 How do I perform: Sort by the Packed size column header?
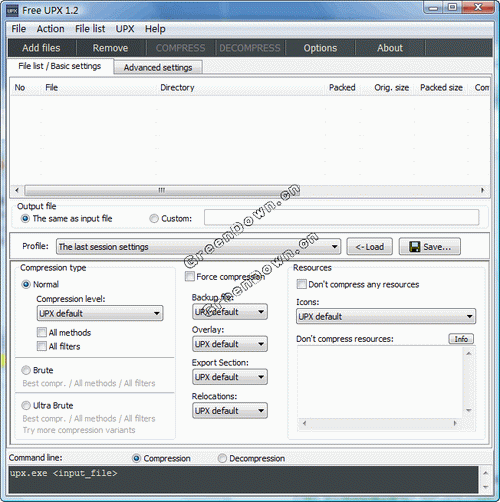point(441,88)
